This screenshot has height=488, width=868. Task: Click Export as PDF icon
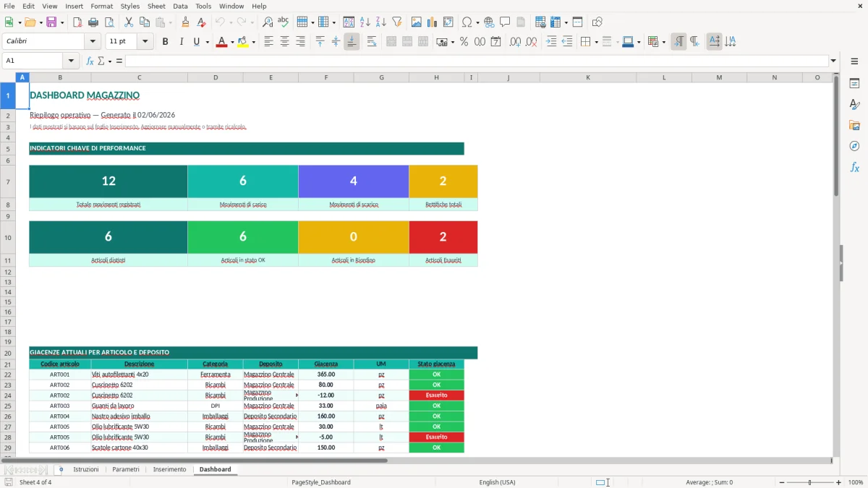tap(77, 22)
